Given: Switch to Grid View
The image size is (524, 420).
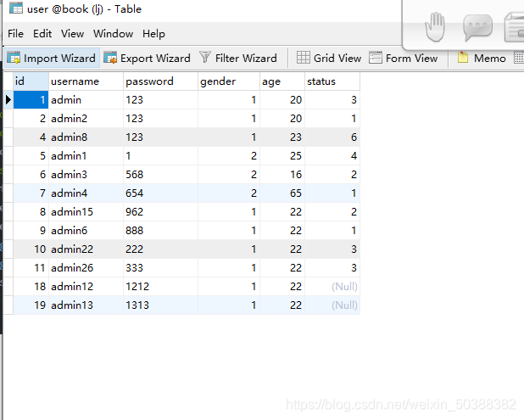Looking at the screenshot, I should pos(329,59).
